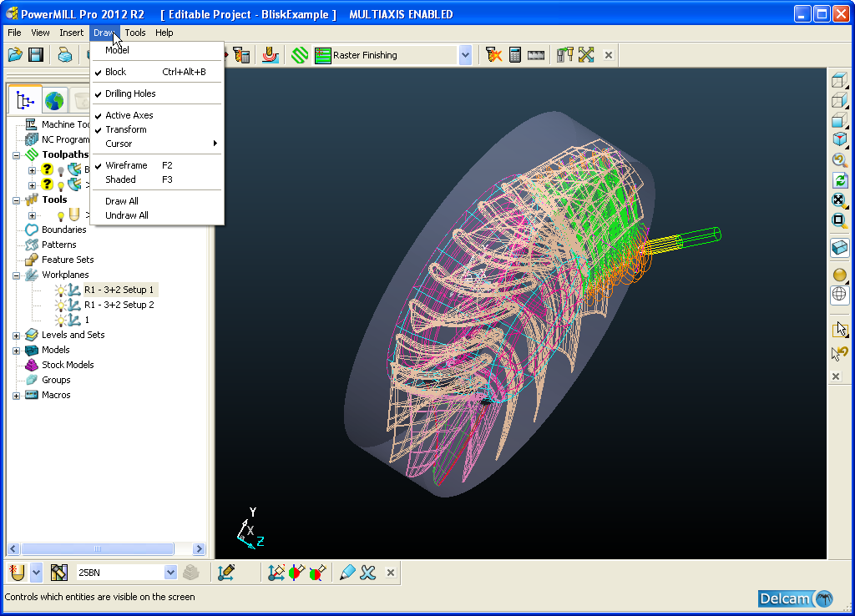Image resolution: width=855 pixels, height=616 pixels.
Task: Select the box selection cursor tool
Action: [x=840, y=329]
